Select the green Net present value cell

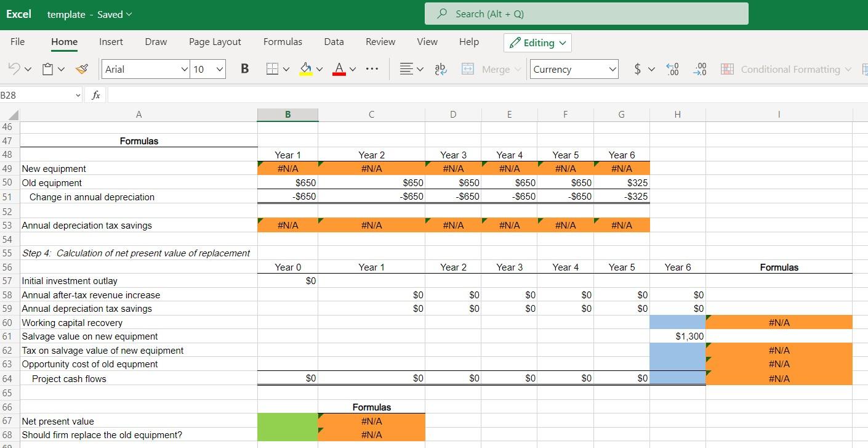[287, 422]
